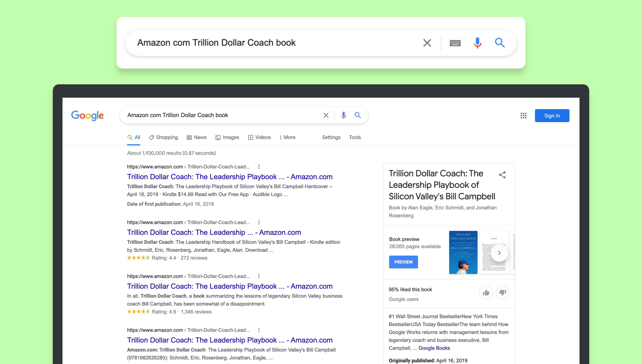Switch to the Shopping tab
The height and width of the screenshot is (364, 642).
point(163,137)
